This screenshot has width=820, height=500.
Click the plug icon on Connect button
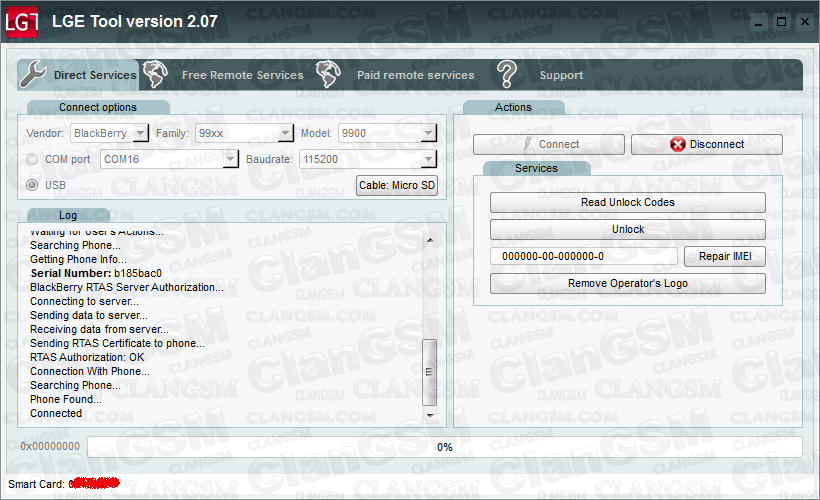point(528,144)
